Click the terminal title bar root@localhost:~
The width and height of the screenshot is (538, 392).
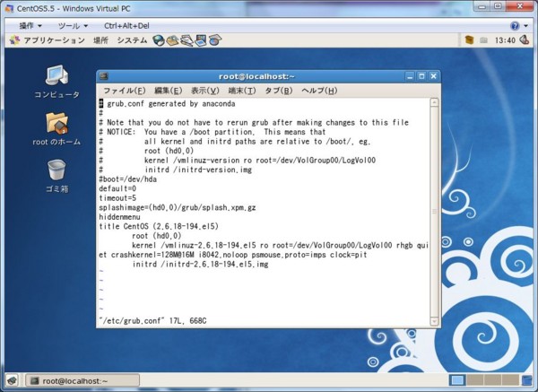[256, 76]
